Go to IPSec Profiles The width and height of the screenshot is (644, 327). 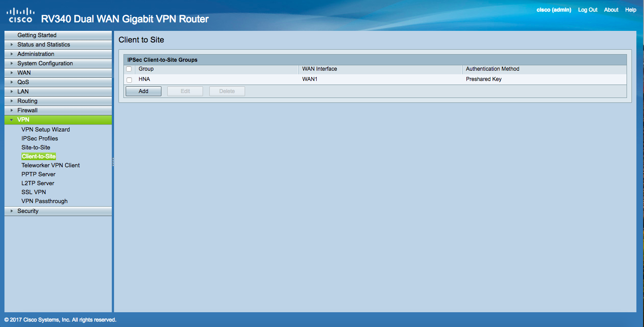[40, 138]
